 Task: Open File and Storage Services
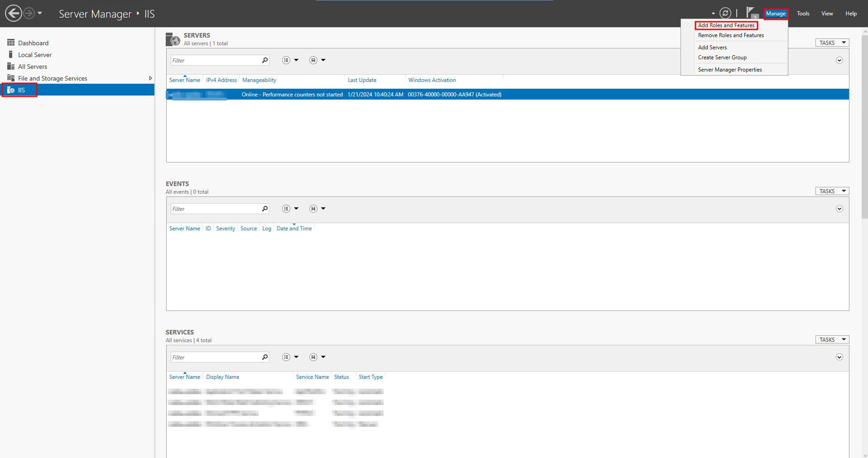coord(53,78)
